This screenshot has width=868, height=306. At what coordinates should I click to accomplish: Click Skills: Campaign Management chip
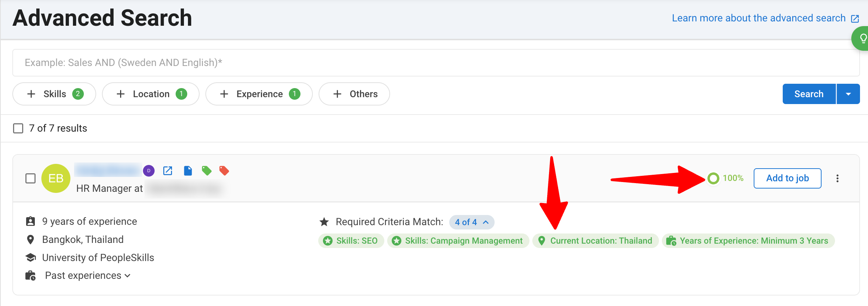coord(458,241)
